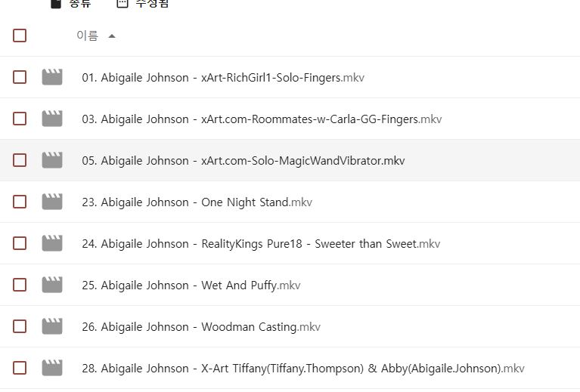Tick the select-all checkbox in the header
Viewport: 580px width, 392px height.
click(20, 35)
